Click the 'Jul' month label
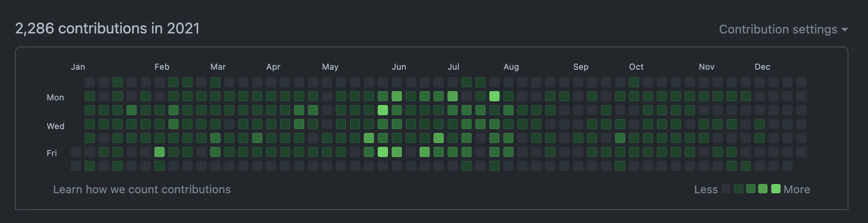This screenshot has width=868, height=223. pyautogui.click(x=454, y=67)
